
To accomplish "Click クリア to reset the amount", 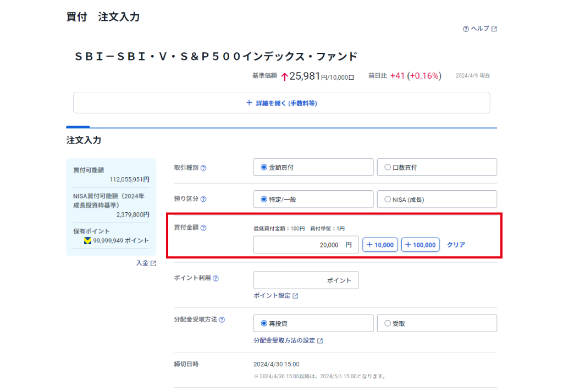I will point(456,245).
